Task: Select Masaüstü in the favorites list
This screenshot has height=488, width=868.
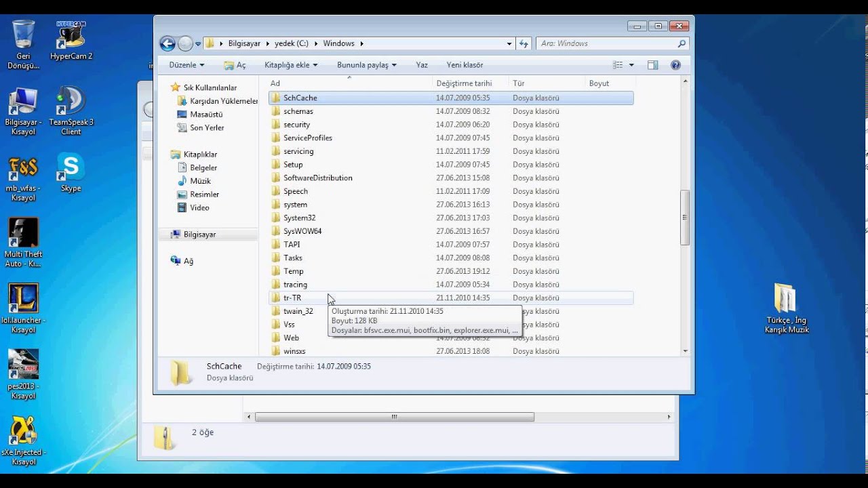Action: [x=206, y=115]
